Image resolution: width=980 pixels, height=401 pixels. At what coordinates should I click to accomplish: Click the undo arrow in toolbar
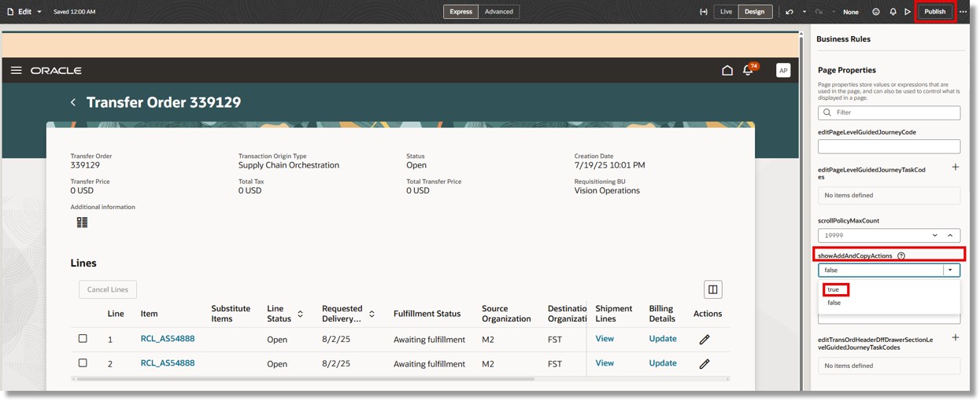pos(790,12)
